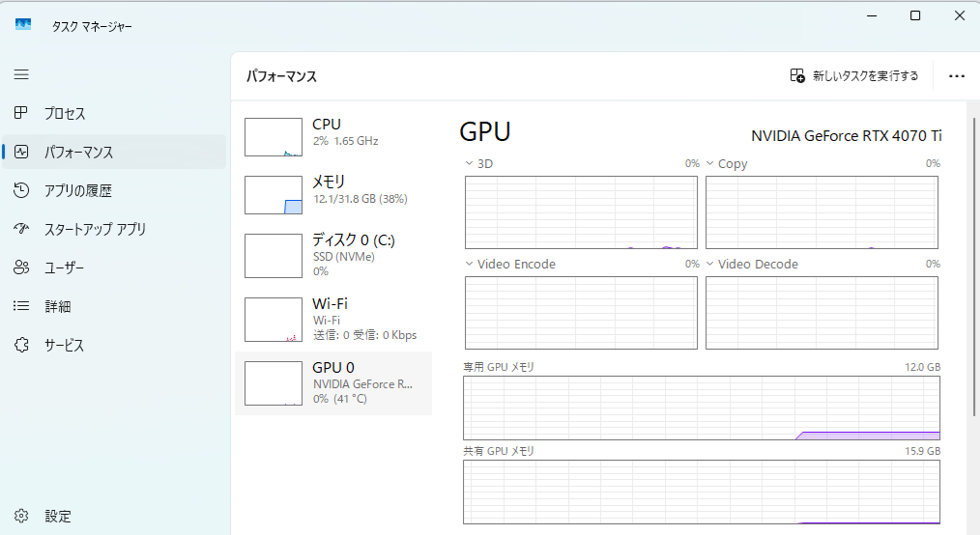The width and height of the screenshot is (980, 535).
Task: Expand the Copy engine dropdown chevron
Action: tap(710, 163)
